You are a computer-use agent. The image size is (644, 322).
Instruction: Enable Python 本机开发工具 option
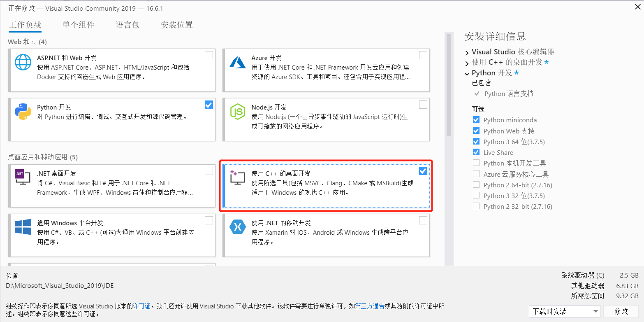tap(476, 163)
